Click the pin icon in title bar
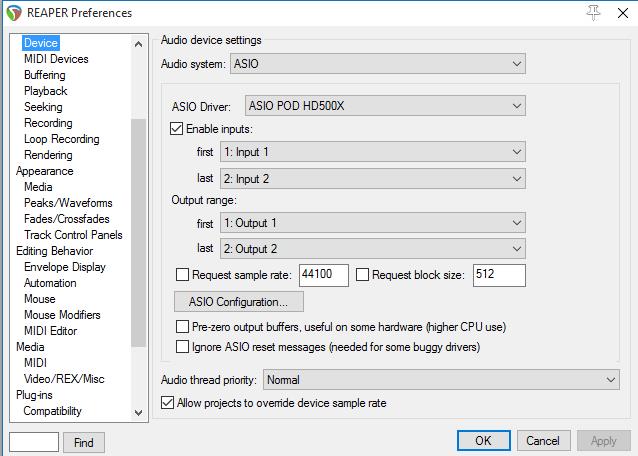The width and height of the screenshot is (638, 456). [594, 12]
